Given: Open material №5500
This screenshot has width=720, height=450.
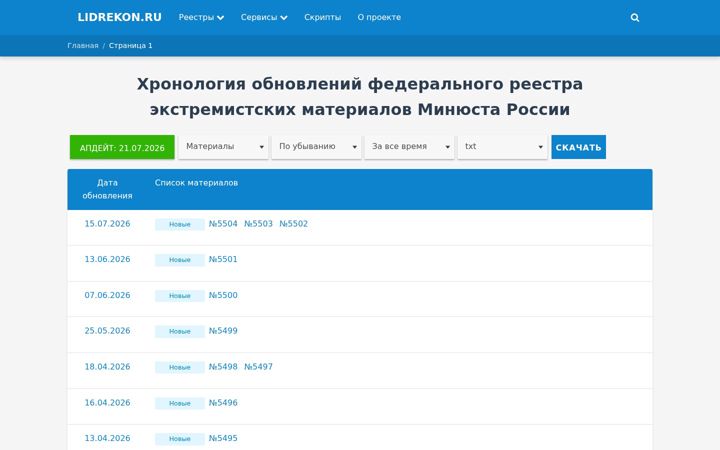Looking at the screenshot, I should pos(223,295).
